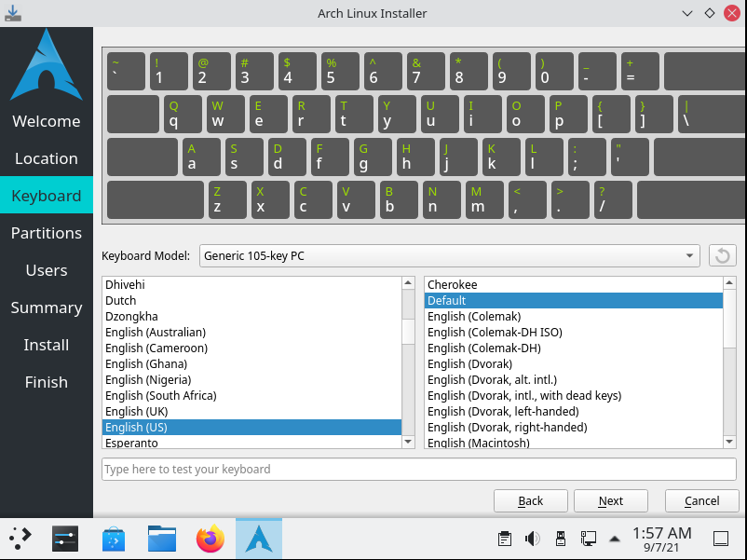Click the Cancel button
This screenshot has width=747, height=560.
tap(701, 500)
